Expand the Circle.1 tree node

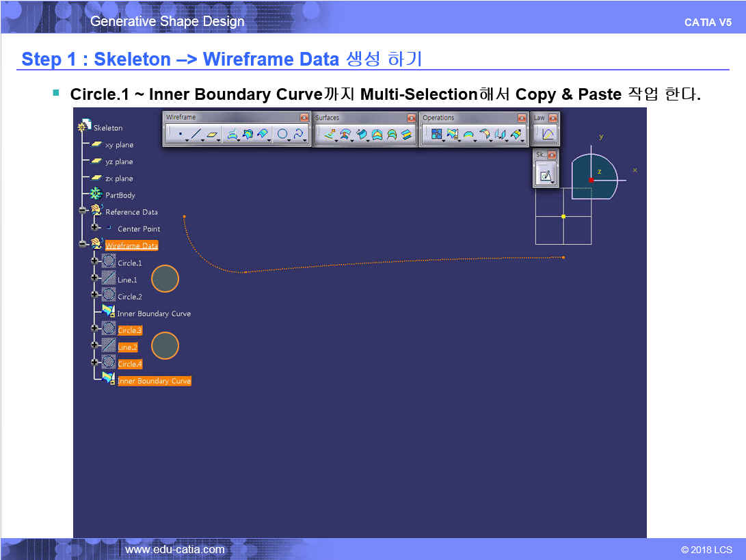[x=94, y=261]
